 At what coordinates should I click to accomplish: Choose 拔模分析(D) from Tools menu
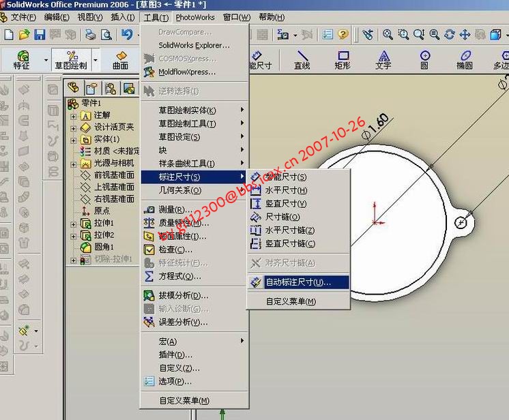click(x=194, y=296)
